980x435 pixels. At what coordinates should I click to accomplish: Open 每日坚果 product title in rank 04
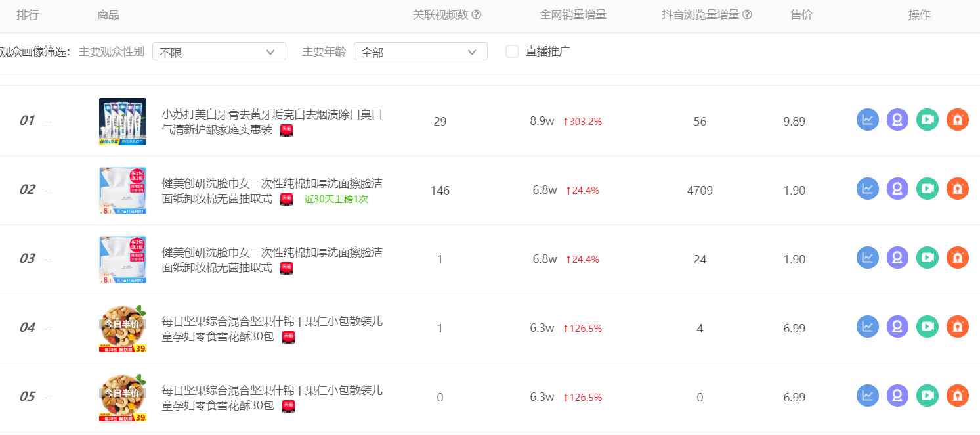pyautogui.click(x=272, y=329)
